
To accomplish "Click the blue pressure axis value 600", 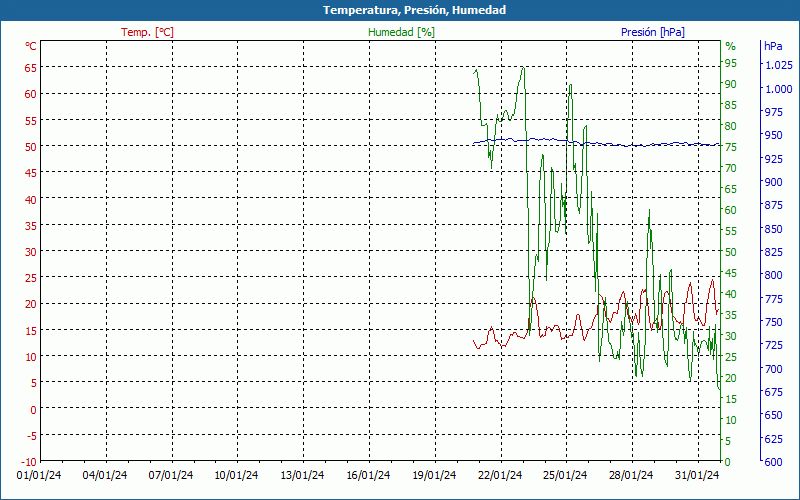I will point(773,462).
